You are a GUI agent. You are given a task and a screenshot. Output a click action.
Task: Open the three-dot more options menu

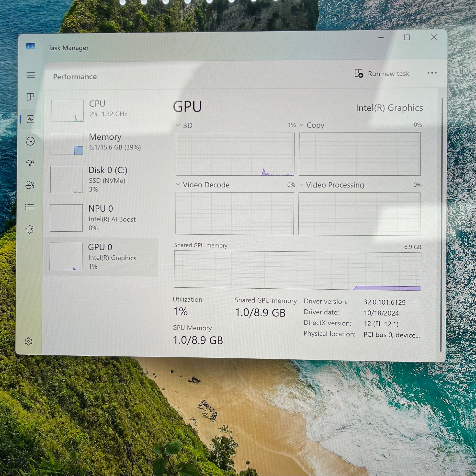[x=432, y=73]
